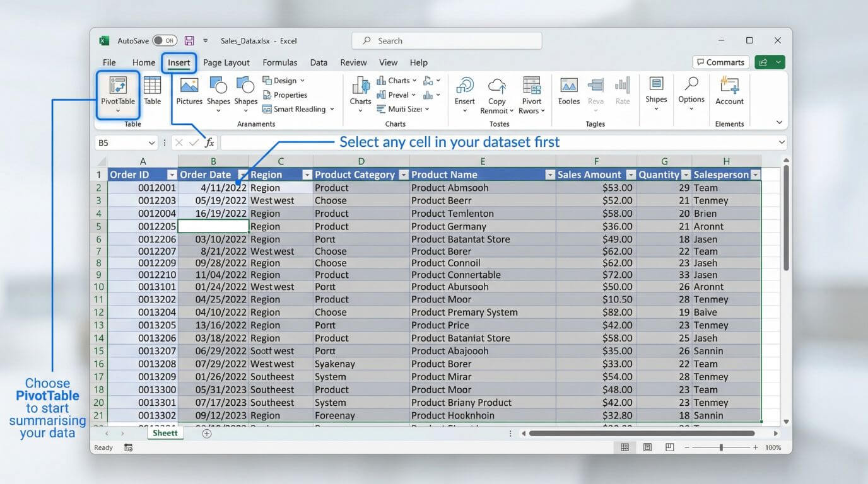Open the Data ribbon tab
868x484 pixels.
(319, 62)
